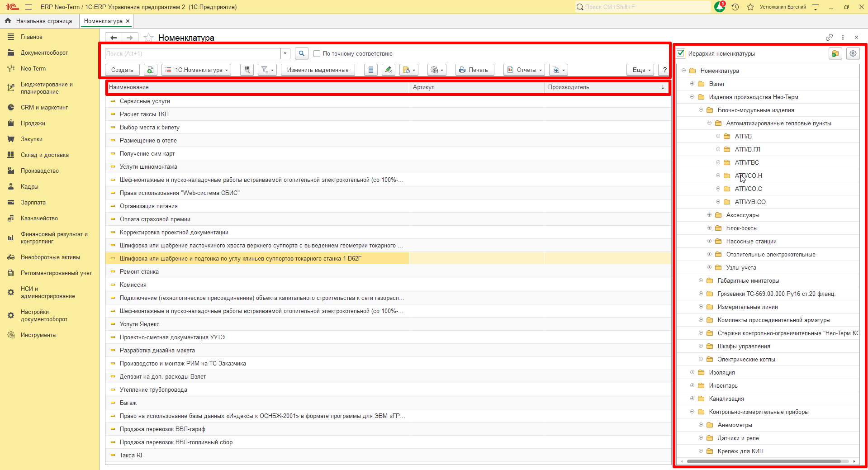This screenshot has height=470, width=868.
Task: Click the list view icon after Изменить выделенные
Action: [x=371, y=70]
